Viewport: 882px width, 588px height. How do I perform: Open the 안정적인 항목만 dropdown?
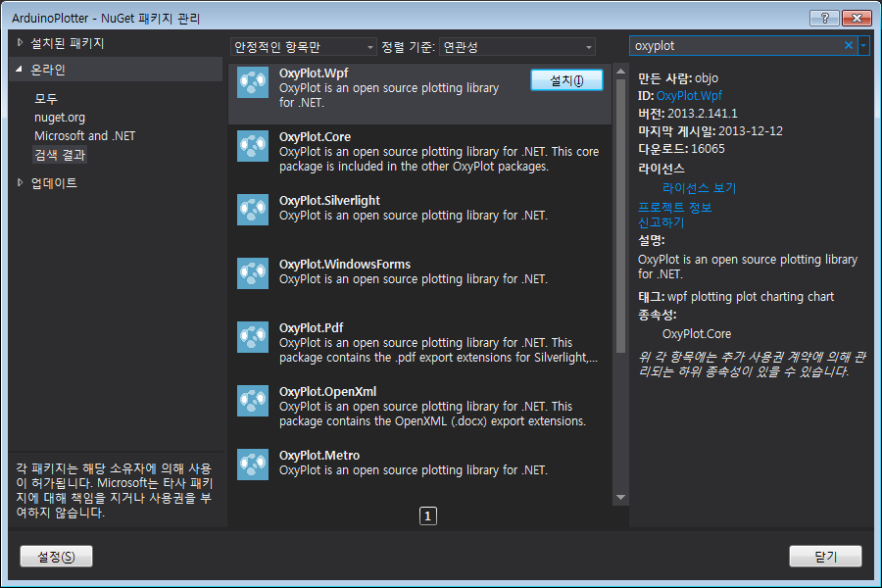[x=303, y=47]
